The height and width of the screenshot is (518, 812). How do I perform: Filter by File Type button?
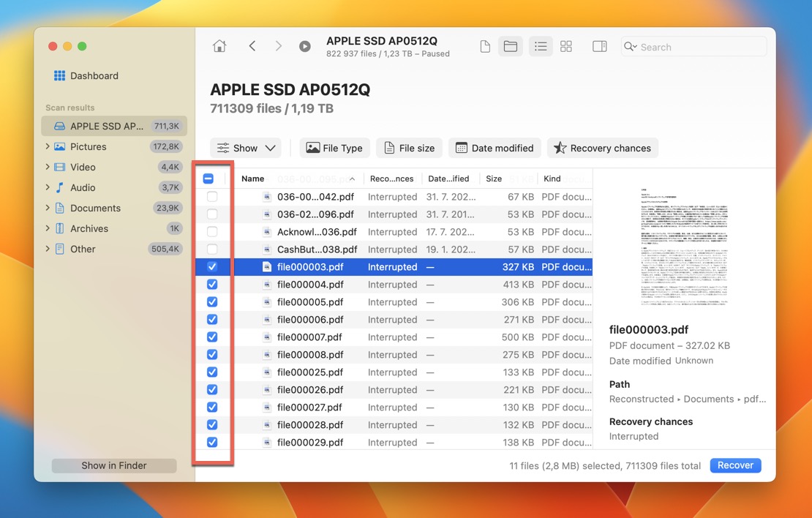334,148
